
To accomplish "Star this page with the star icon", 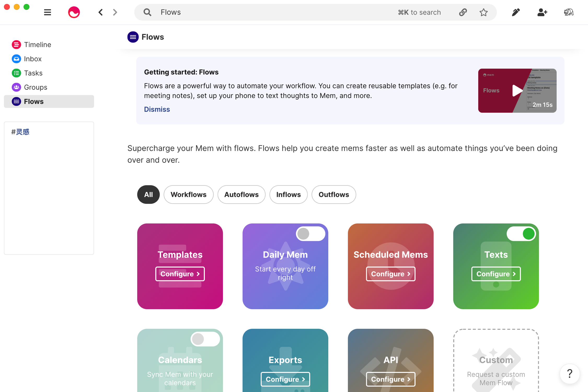I will click(483, 12).
